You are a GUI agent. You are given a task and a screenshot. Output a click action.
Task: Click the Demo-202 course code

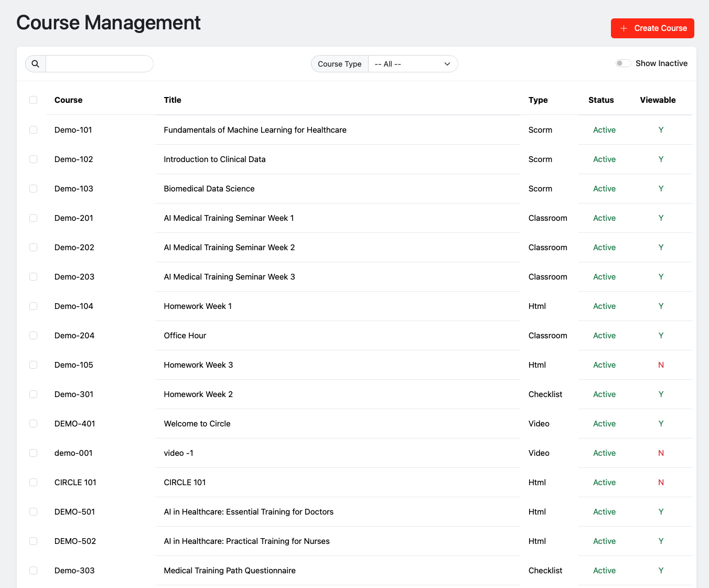[74, 248]
